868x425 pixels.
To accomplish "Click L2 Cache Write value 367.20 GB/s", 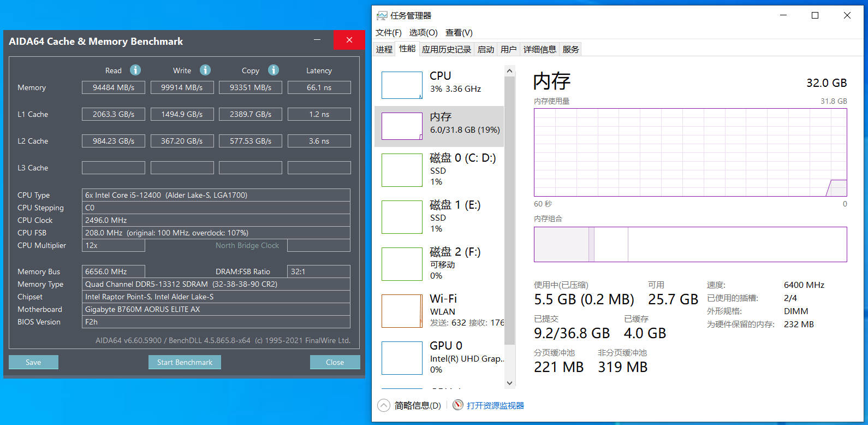I will pyautogui.click(x=182, y=141).
